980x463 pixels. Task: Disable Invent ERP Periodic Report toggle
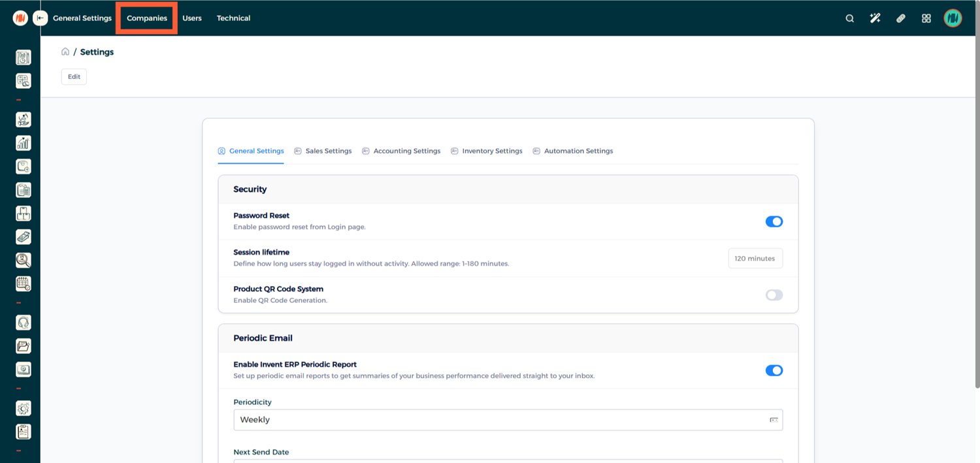coord(774,370)
